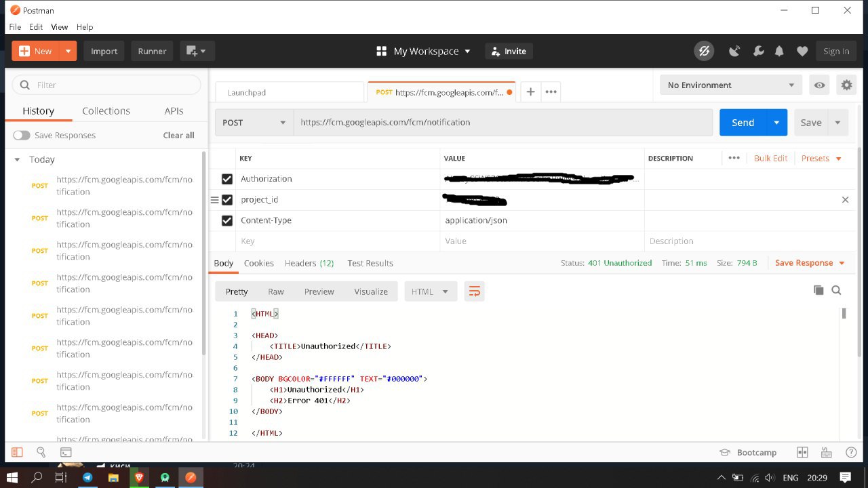Open the File menu
Image resolution: width=868 pixels, height=488 pixels.
pos(15,27)
